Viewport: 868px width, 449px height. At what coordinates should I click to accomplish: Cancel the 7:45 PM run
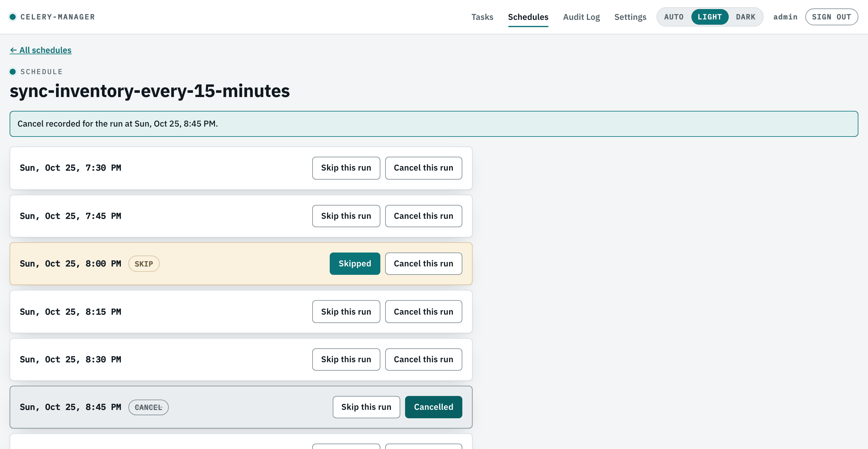coord(423,216)
